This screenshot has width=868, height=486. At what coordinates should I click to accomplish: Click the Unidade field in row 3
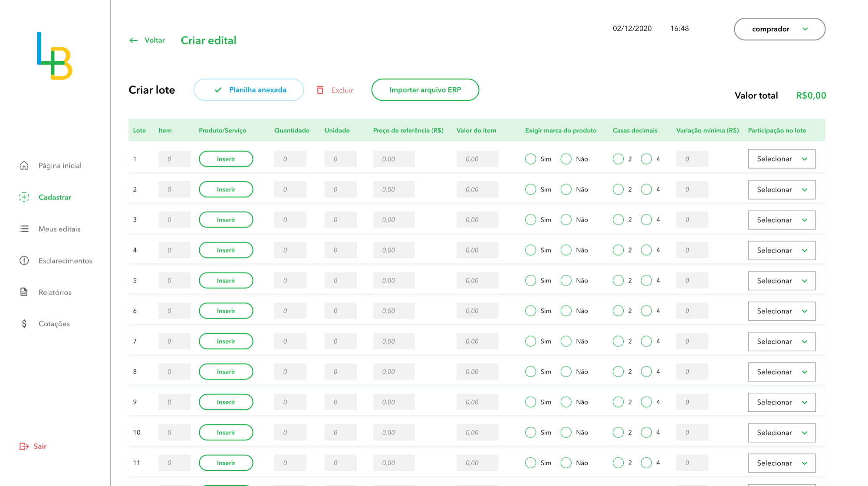pos(341,220)
